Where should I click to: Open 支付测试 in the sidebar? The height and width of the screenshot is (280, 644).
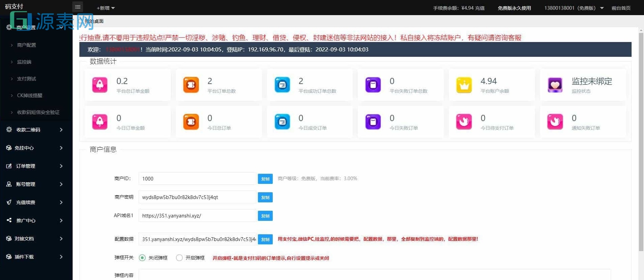point(27,79)
